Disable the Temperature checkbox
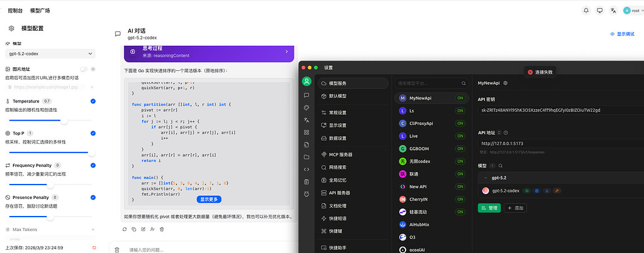This screenshot has width=644, height=253. point(93,101)
